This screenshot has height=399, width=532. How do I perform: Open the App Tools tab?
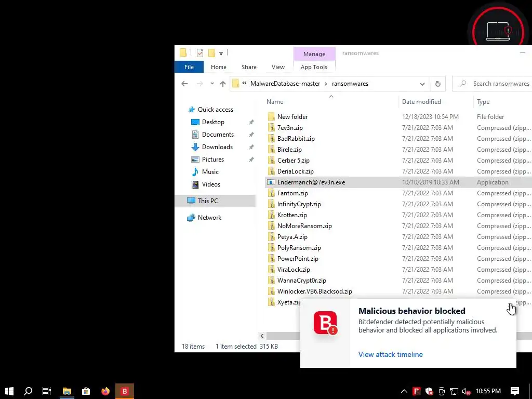[x=314, y=67]
